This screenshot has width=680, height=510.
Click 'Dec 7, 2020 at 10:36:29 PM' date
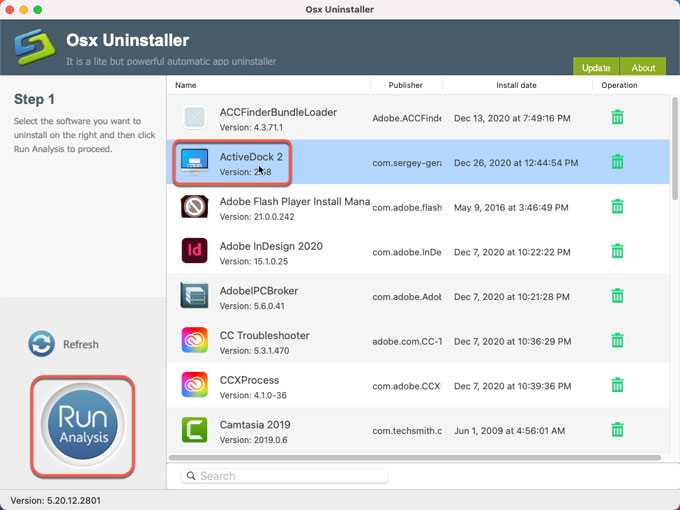(513, 341)
